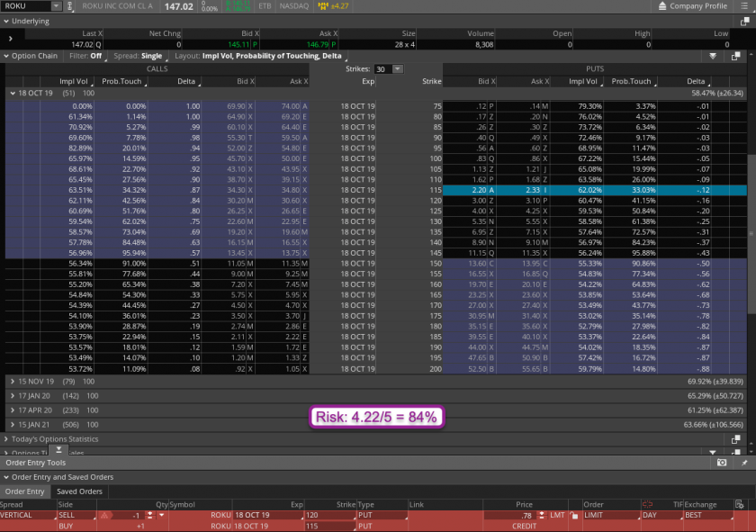The image size is (756, 532).
Task: Switch to the Saved Orders tab
Action: point(79,491)
